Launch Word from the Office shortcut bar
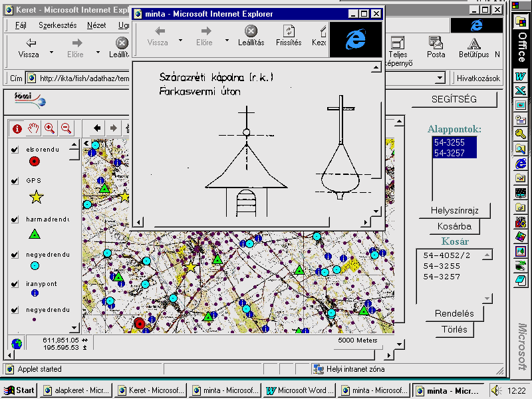The image size is (532, 399). (520, 76)
